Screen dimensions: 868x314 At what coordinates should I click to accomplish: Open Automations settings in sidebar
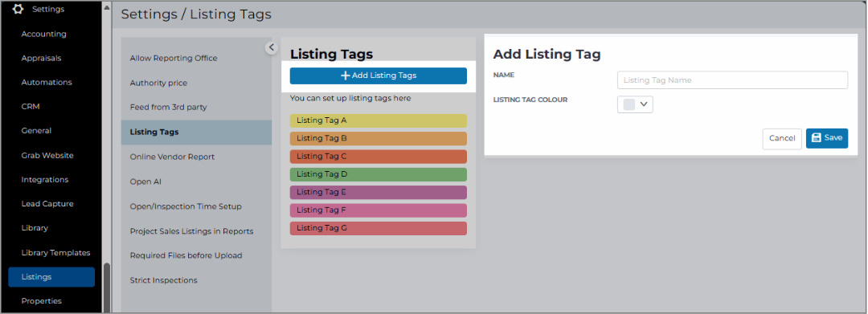pos(47,83)
